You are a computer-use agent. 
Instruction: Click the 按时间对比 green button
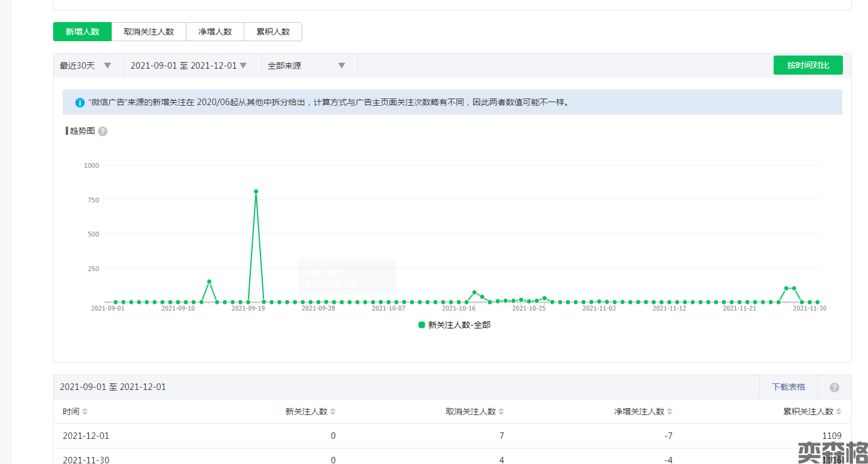808,65
